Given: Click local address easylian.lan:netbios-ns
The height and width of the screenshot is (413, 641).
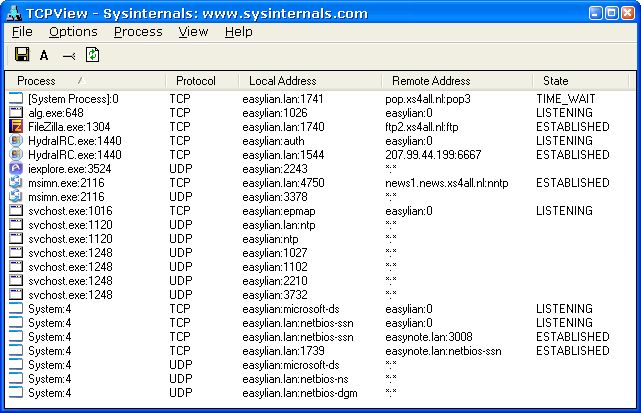Looking at the screenshot, I should pyautogui.click(x=295, y=379).
